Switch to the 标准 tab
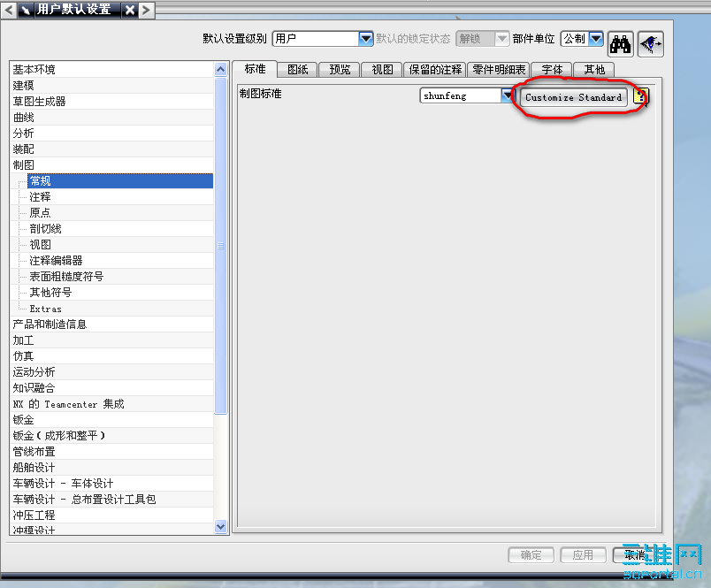This screenshot has height=588, width=711. [x=256, y=69]
